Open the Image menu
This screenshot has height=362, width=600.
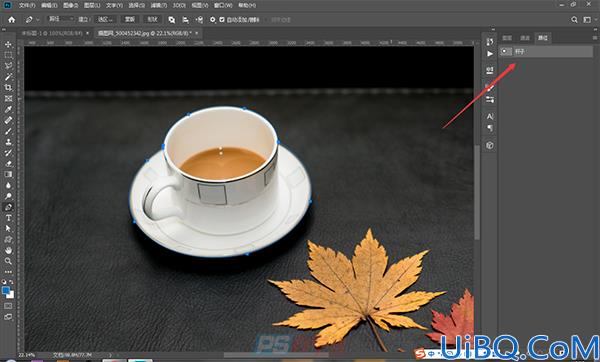coord(70,5)
